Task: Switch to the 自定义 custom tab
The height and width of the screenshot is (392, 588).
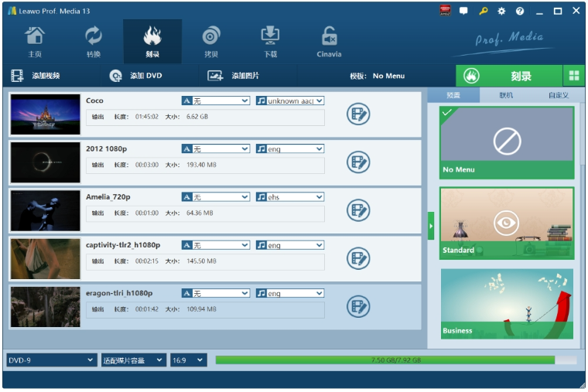Action: pos(558,96)
